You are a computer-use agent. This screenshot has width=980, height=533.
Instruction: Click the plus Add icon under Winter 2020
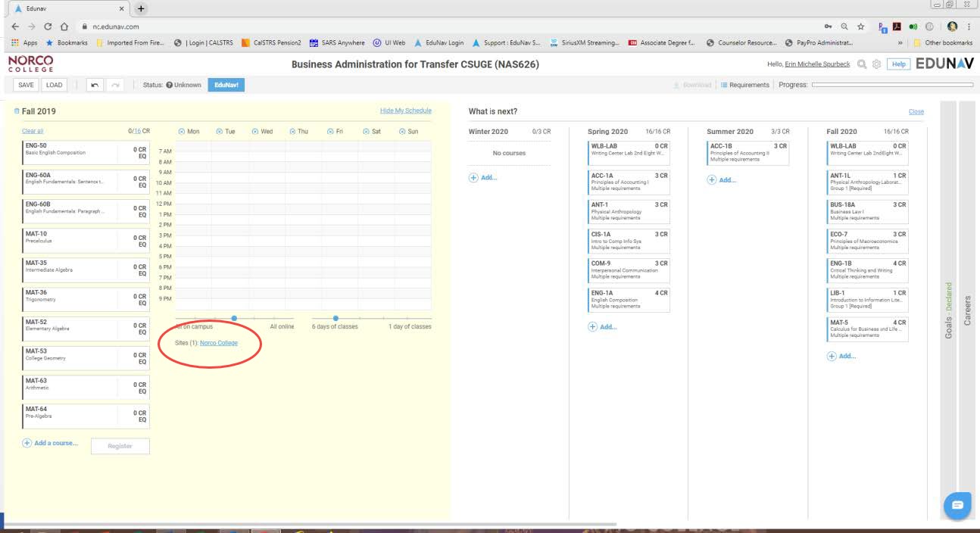point(474,177)
